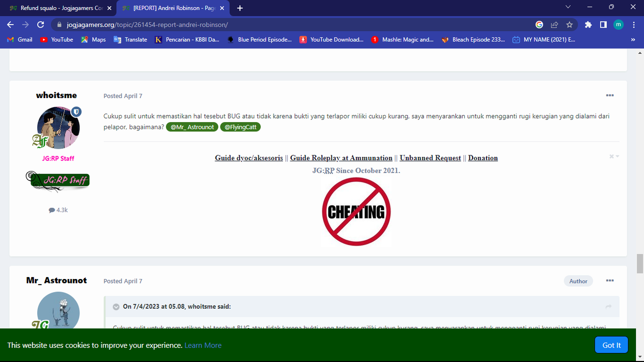The width and height of the screenshot is (644, 362).
Task: Share this page icon in address bar
Action: pyautogui.click(x=554, y=25)
